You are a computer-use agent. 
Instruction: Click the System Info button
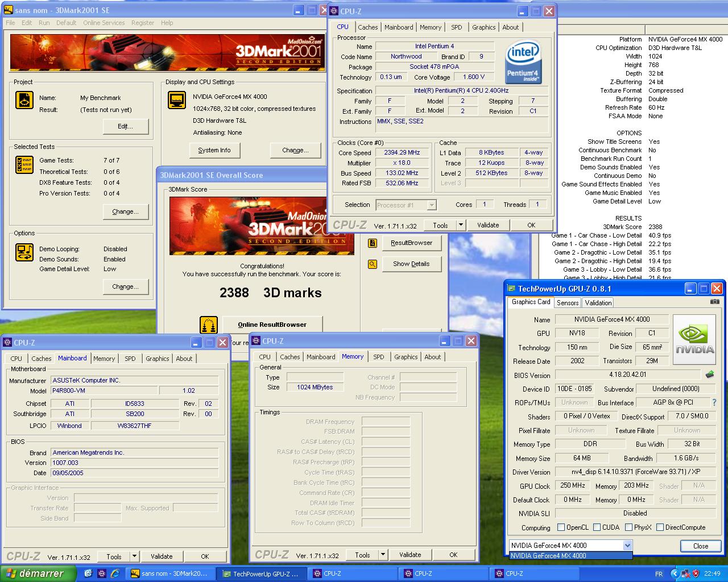(x=214, y=150)
